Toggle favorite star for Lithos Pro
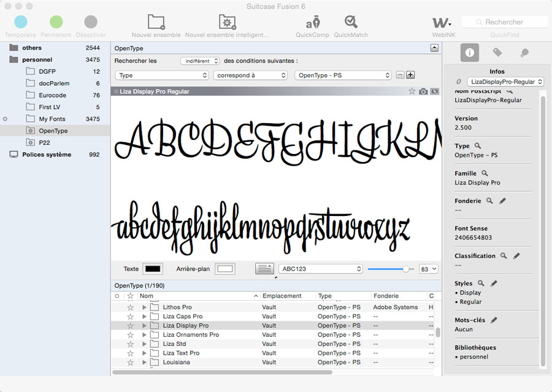This screenshot has height=392, width=552. pos(130,307)
